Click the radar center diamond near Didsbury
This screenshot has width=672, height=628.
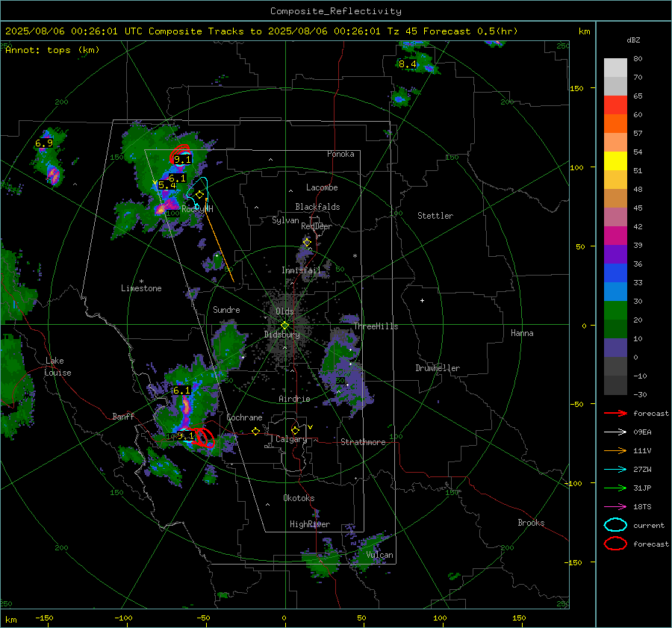284,326
